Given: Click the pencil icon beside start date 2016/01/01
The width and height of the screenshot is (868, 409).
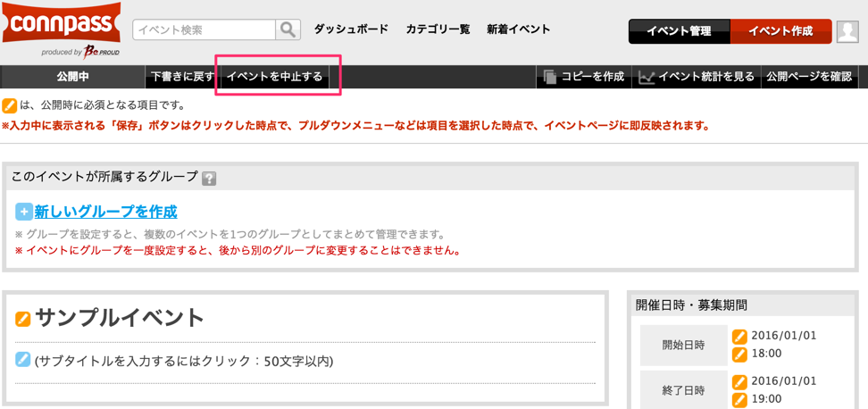Looking at the screenshot, I should tap(739, 337).
